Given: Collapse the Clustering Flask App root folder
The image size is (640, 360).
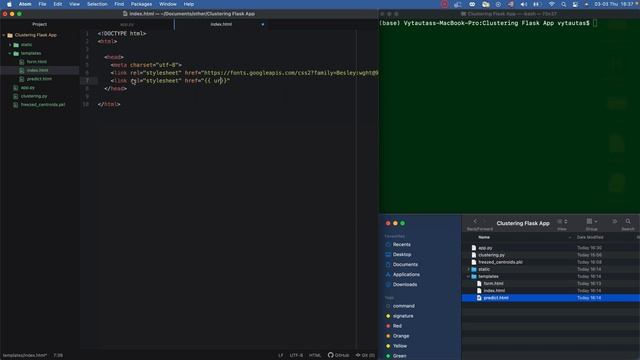Looking at the screenshot, I should pyautogui.click(x=4, y=35).
